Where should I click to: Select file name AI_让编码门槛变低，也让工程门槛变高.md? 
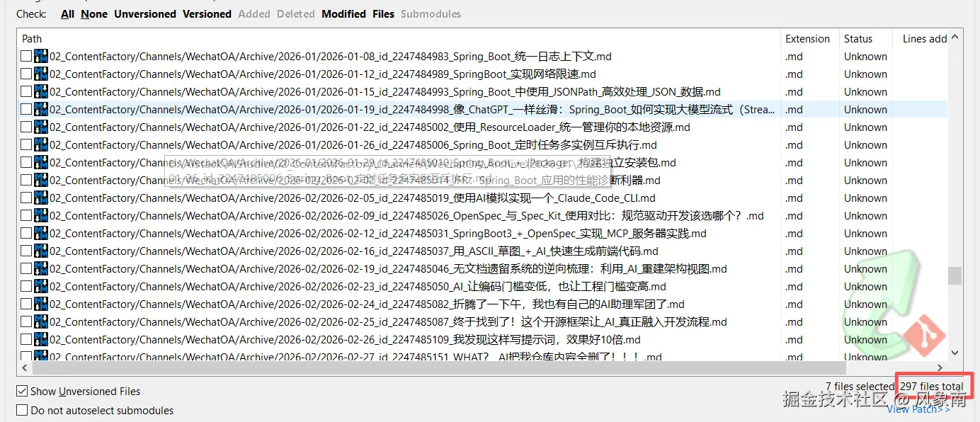[x=559, y=287]
